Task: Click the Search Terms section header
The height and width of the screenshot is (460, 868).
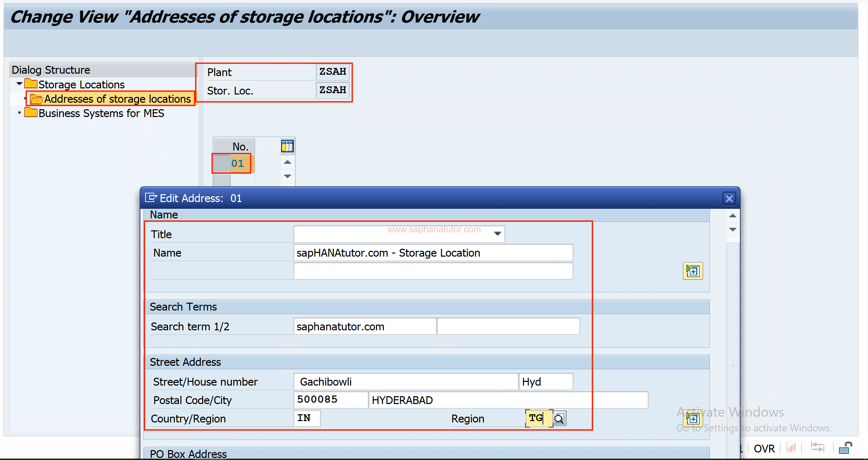Action: pyautogui.click(x=426, y=307)
